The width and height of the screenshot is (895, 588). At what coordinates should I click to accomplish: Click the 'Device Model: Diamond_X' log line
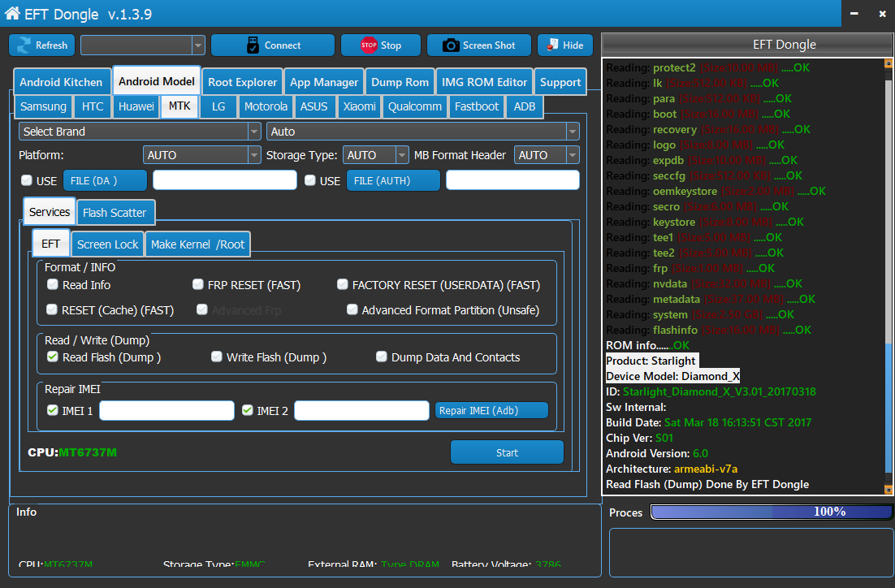pyautogui.click(x=672, y=376)
